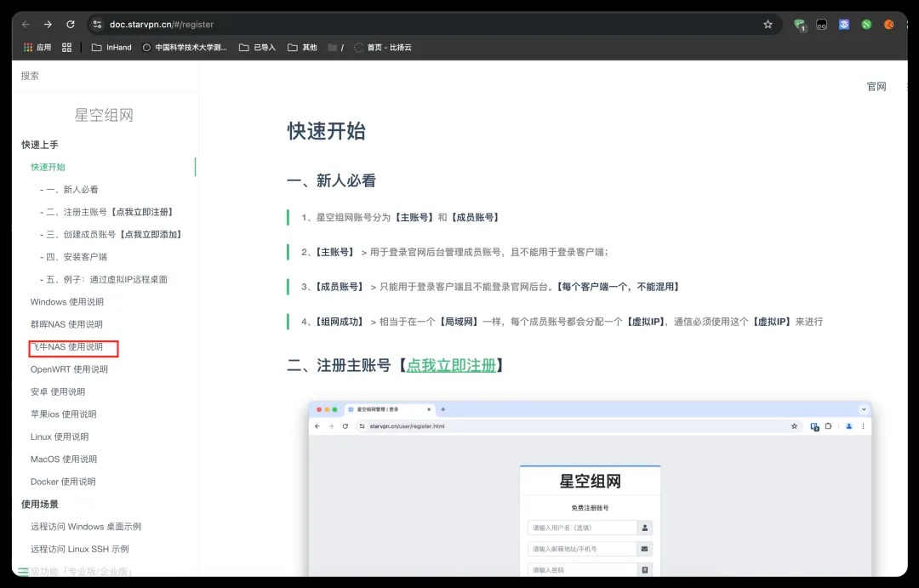The image size is (919, 588).
Task: Open the site info icon beside the URL
Action: [97, 25]
